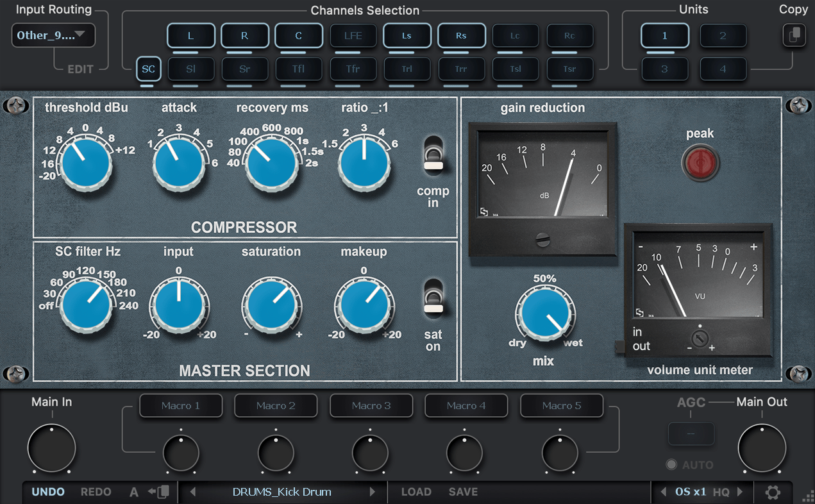Click UNDO in the bottom bar

click(47, 492)
